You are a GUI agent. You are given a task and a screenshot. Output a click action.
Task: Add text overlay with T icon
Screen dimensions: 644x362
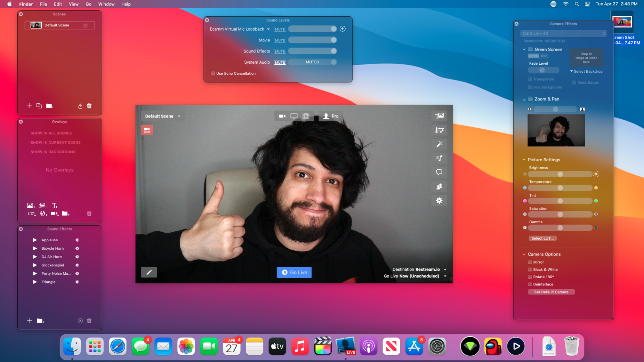[x=55, y=206]
